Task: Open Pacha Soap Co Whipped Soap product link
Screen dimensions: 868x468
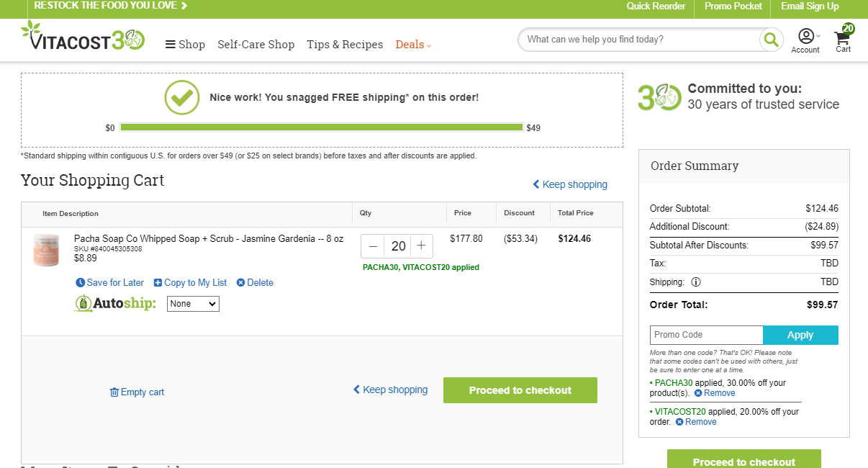Action: [209, 238]
